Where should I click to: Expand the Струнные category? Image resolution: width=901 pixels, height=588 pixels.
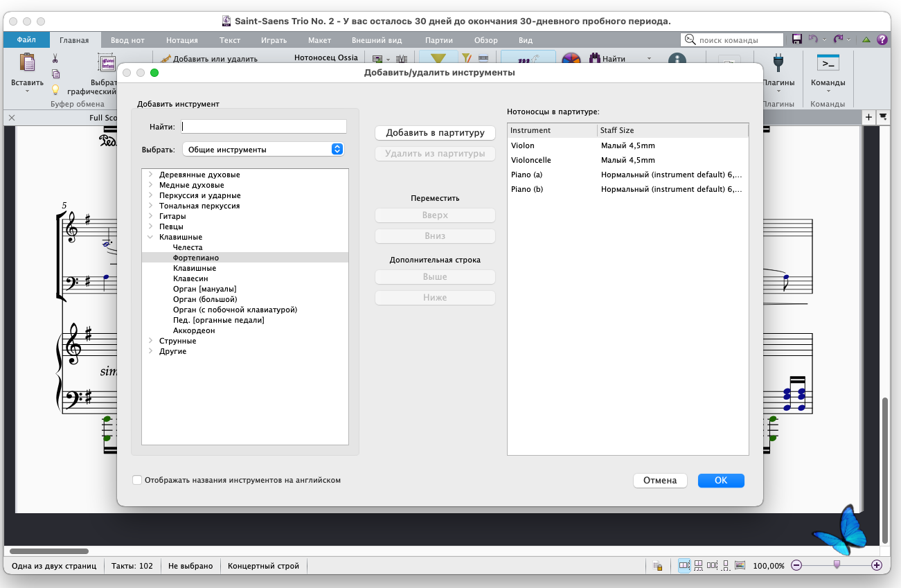pyautogui.click(x=150, y=341)
